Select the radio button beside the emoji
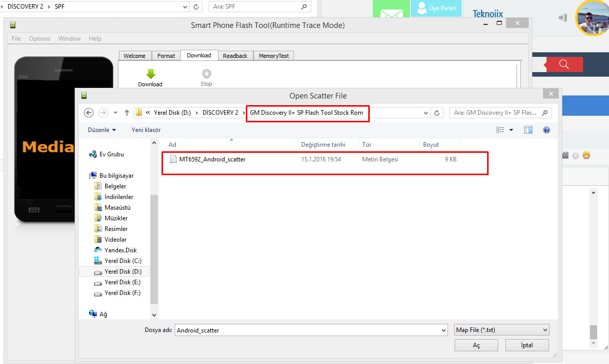This screenshot has height=364, width=609. pos(575,156)
